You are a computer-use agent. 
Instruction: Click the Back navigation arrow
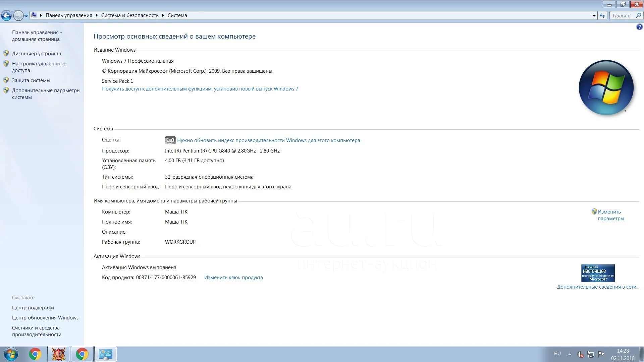pos(6,15)
